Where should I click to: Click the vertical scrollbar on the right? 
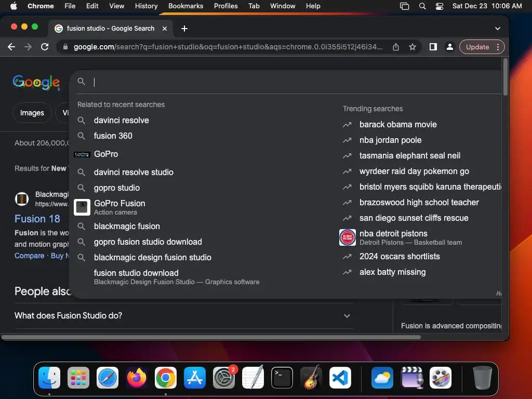[505, 77]
